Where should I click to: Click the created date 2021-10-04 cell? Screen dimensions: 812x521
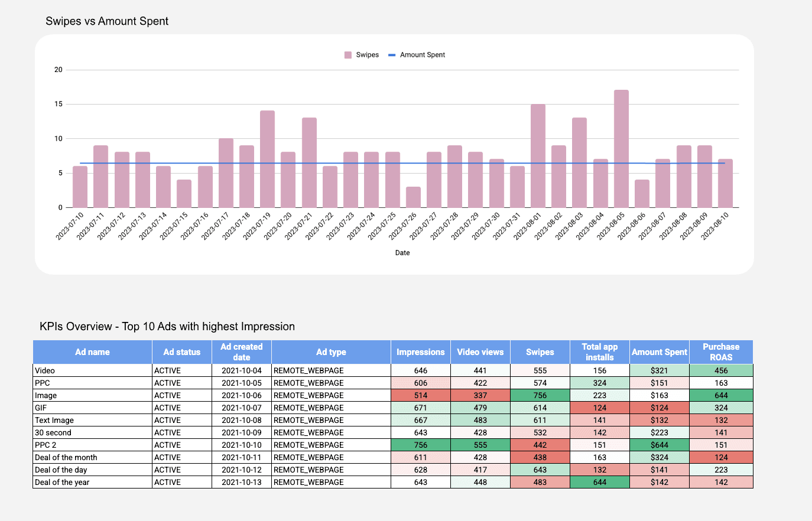(241, 371)
